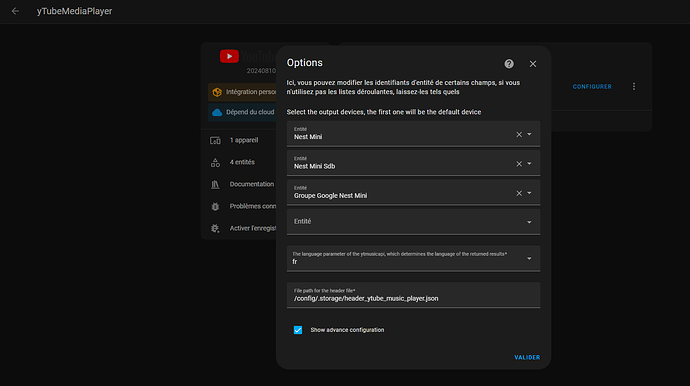Click the VALIDER button
The height and width of the screenshot is (386, 690).
pos(527,357)
